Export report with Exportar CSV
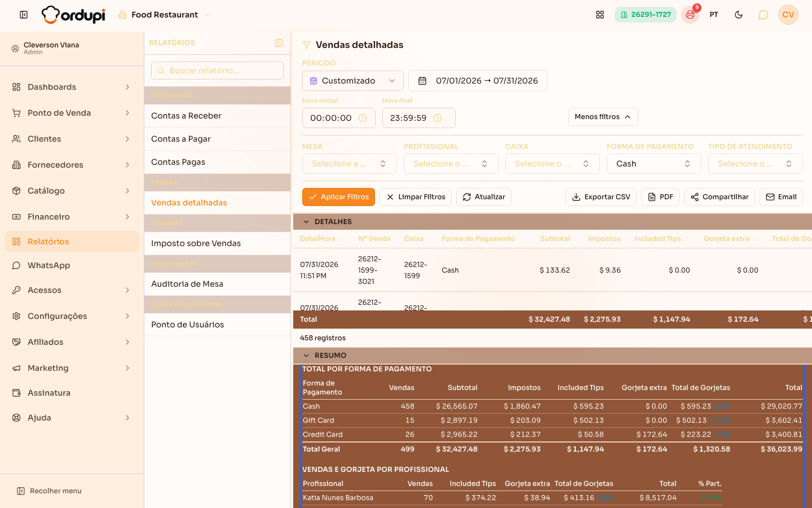 (601, 197)
